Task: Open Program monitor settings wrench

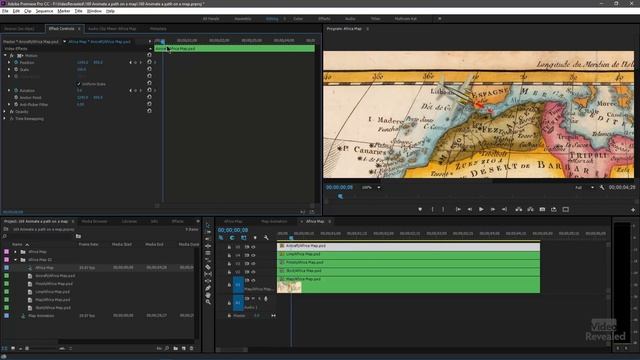Action: [602, 187]
